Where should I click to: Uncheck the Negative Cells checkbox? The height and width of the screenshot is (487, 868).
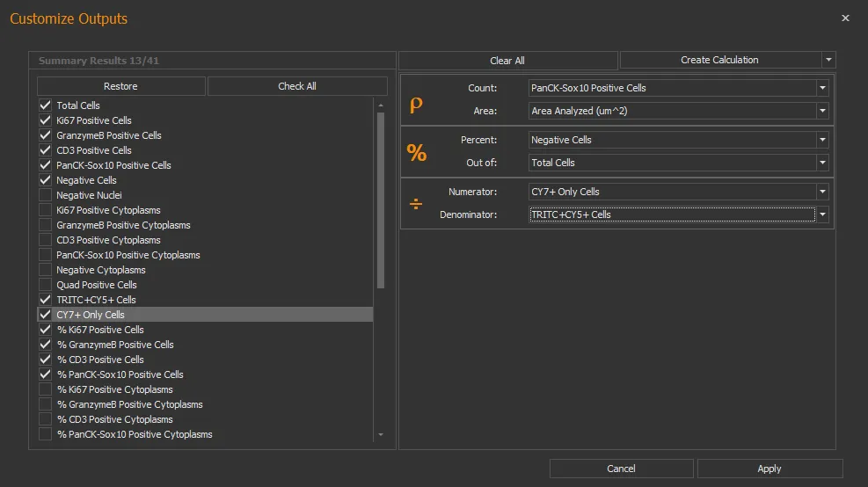tap(46, 180)
